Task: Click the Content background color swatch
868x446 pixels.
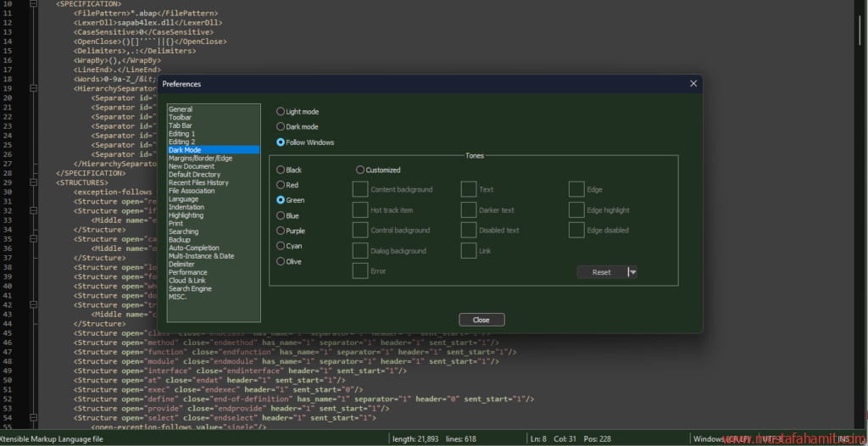Action: click(x=359, y=190)
